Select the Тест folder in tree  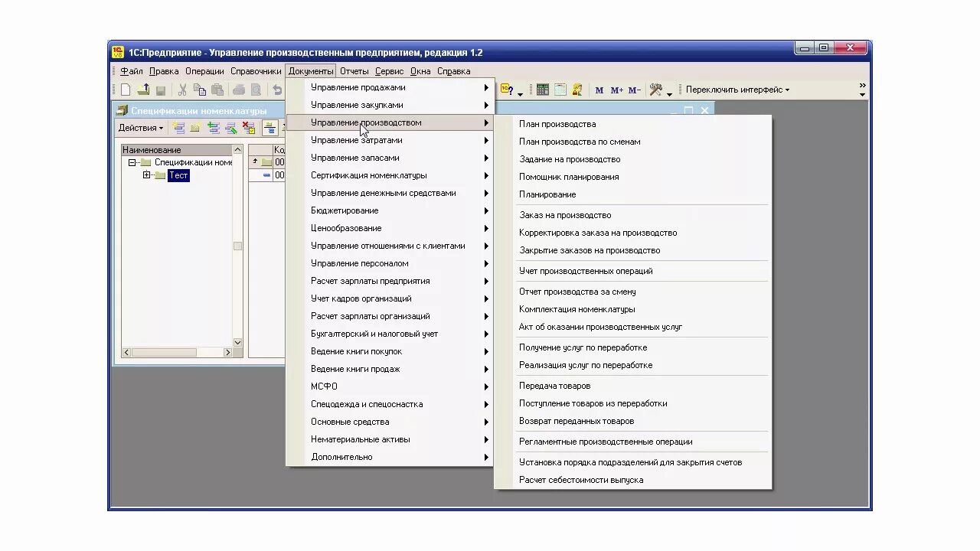178,175
